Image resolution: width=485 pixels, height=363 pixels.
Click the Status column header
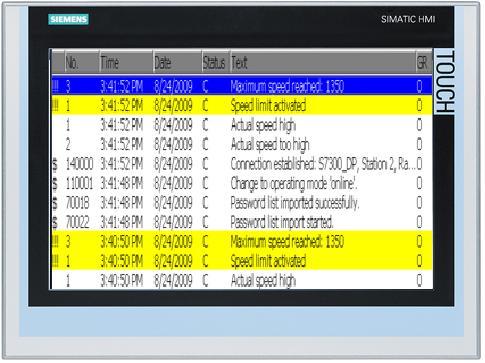point(216,62)
